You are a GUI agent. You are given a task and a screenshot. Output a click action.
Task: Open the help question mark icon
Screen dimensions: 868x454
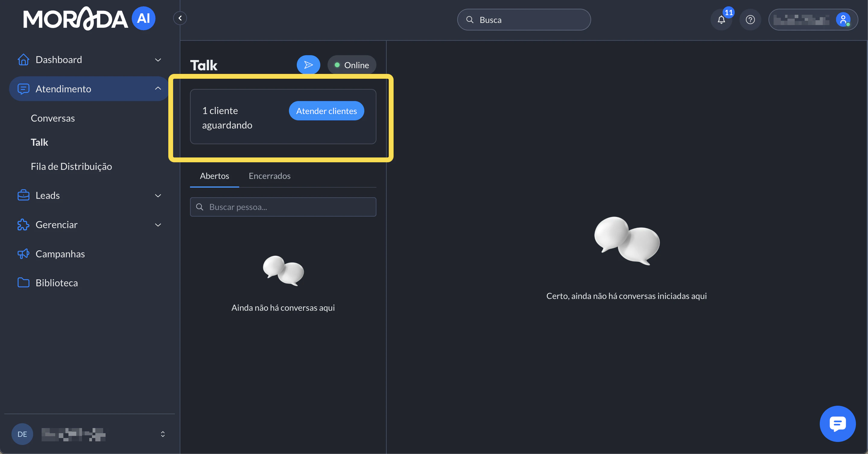pyautogui.click(x=750, y=20)
